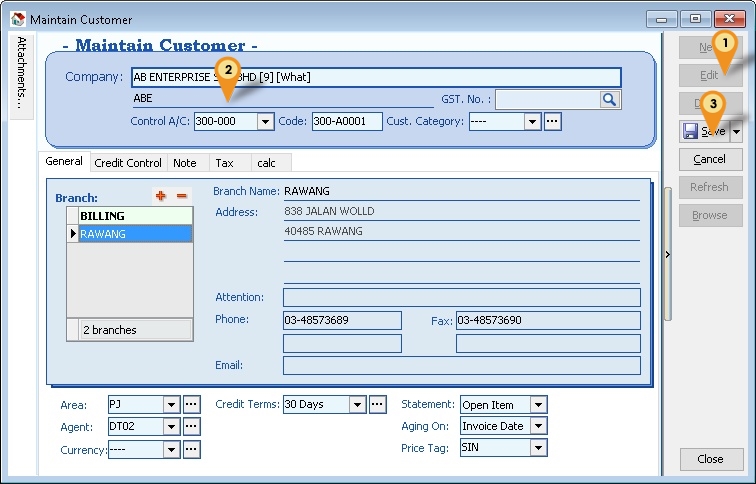The height and width of the screenshot is (484, 756).
Task: Remove branch using the minus icon
Action: (x=181, y=196)
